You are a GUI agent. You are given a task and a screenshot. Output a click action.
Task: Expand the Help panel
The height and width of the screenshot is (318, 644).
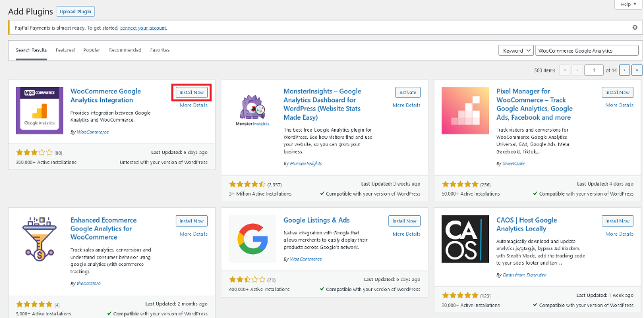tap(628, 4)
